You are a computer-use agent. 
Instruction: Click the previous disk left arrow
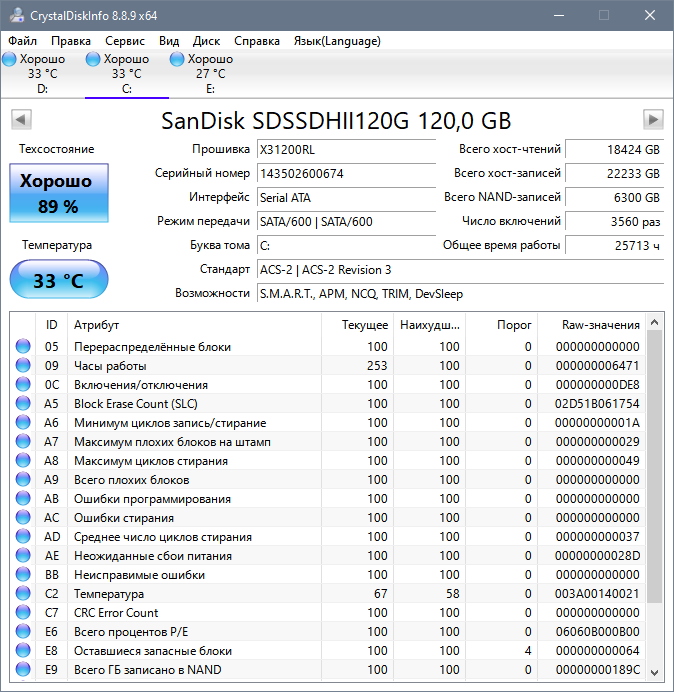(x=21, y=120)
